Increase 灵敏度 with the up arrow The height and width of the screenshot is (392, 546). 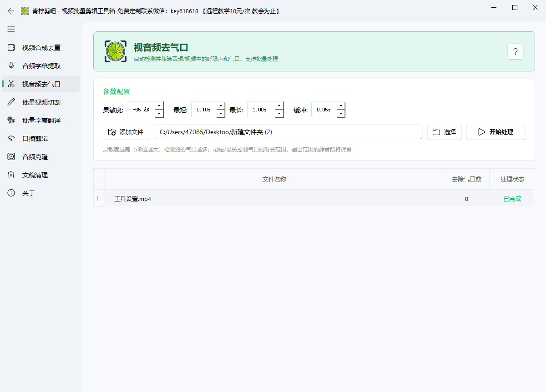click(159, 106)
